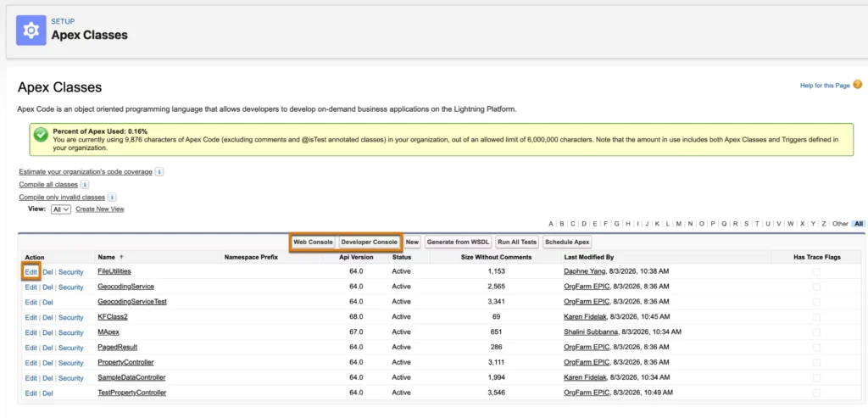Click the Schedule Apex button
This screenshot has height=418, width=868.
click(x=567, y=242)
